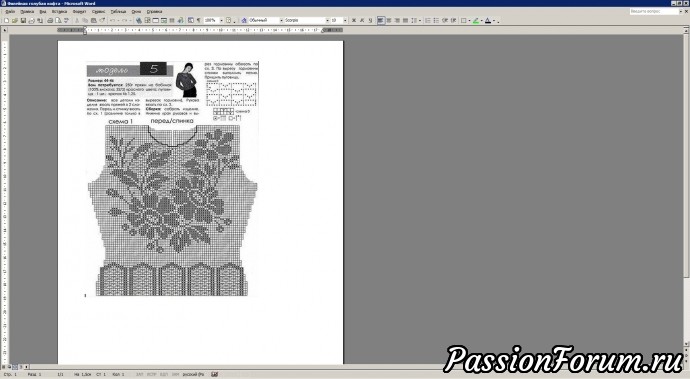Toggle underline formatting button
Viewport: 690px width, 379px height.
371,20
